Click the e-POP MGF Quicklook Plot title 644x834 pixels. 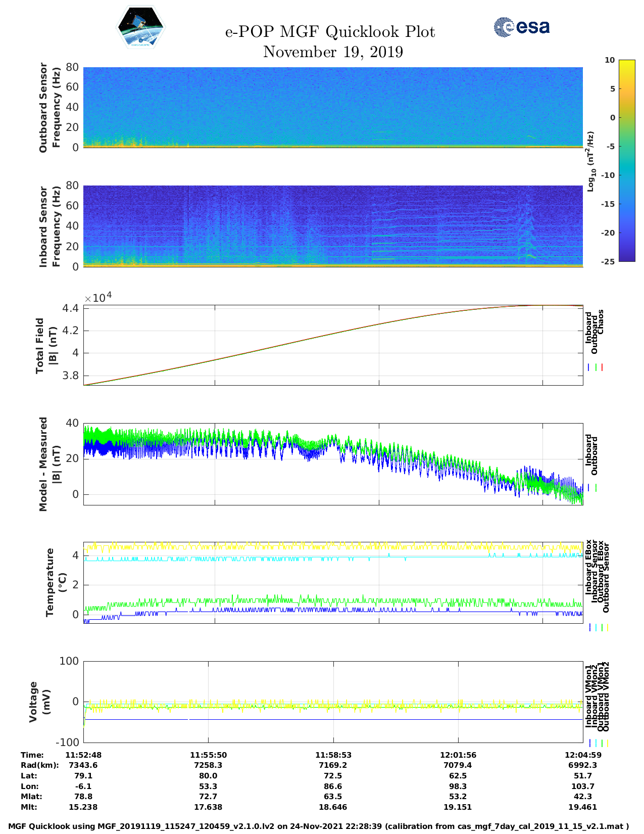click(330, 32)
